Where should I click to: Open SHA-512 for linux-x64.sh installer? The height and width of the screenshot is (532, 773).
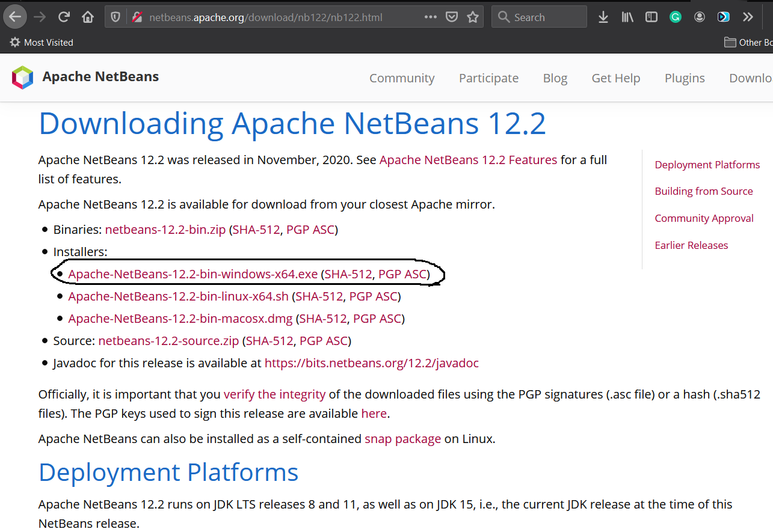pos(319,296)
